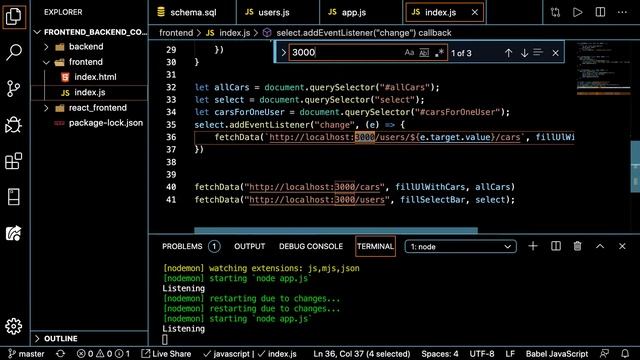
Task: Maximize the panel with the up chevron
Action: pyautogui.click(x=600, y=246)
